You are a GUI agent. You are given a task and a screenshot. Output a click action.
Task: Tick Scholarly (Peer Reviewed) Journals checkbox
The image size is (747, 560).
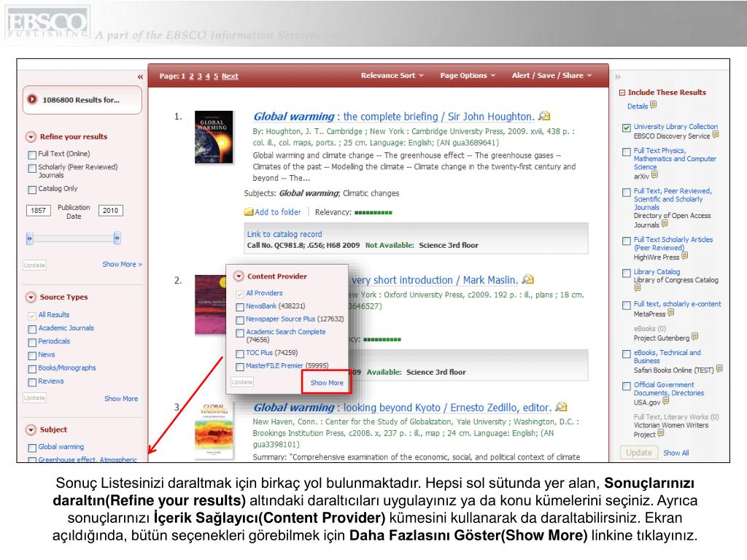32,168
